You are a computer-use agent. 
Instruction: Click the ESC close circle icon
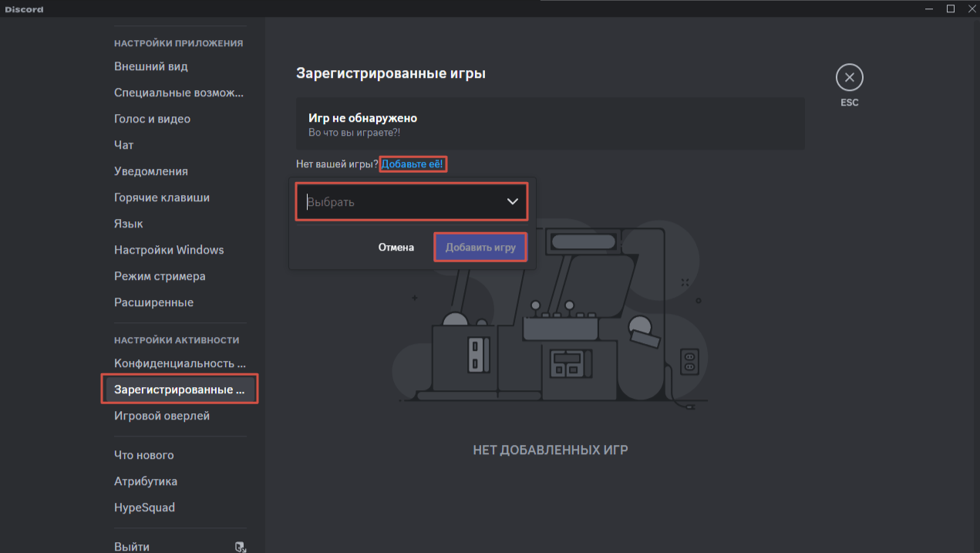pyautogui.click(x=849, y=78)
